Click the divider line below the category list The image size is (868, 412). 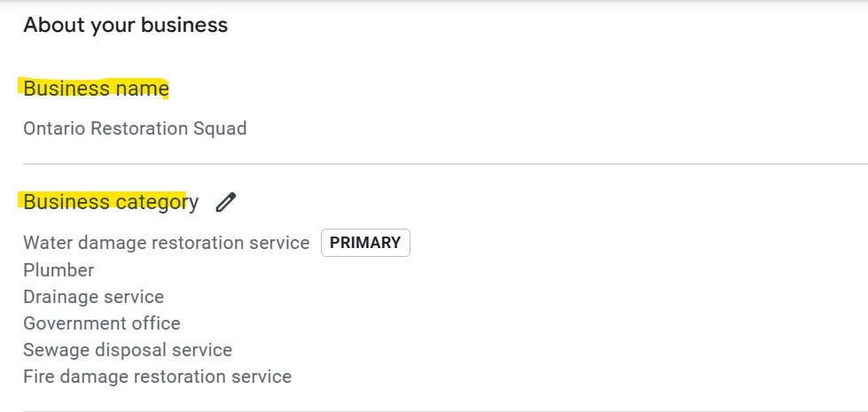coord(443,411)
